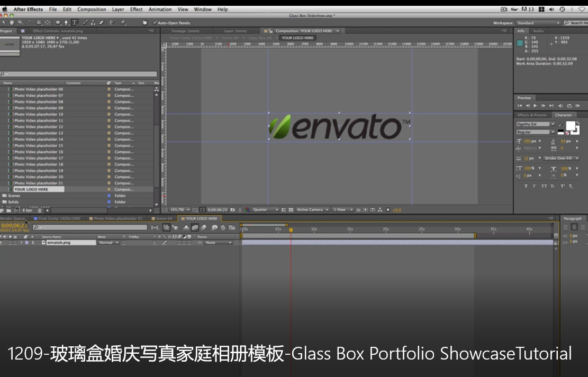588x377 pixels.
Task: Toggle Superscript text style
Action: coord(563,186)
